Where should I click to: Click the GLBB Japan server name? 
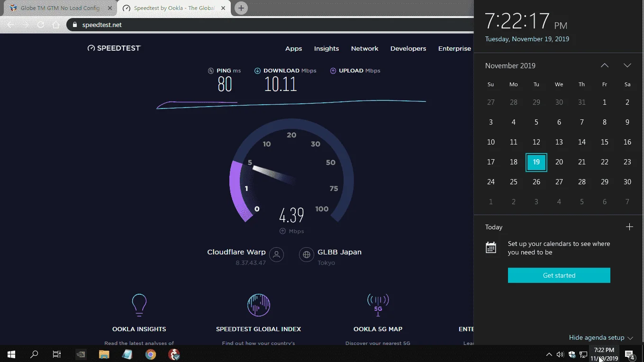pos(339,252)
